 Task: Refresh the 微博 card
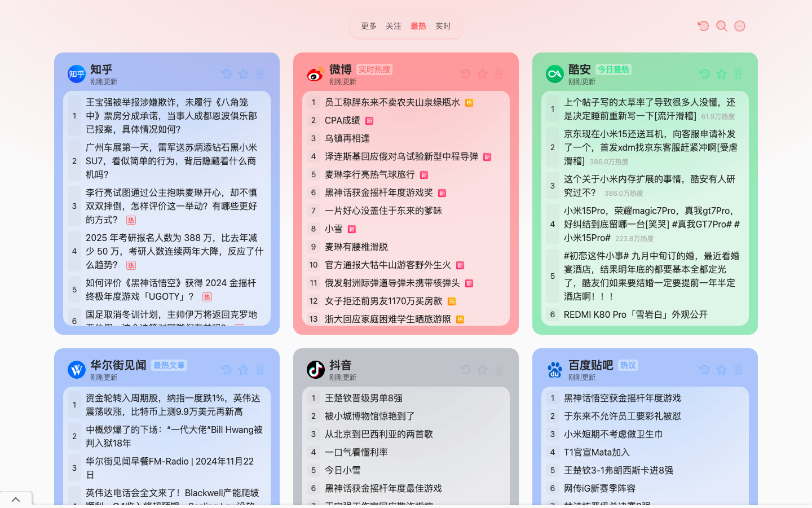465,74
